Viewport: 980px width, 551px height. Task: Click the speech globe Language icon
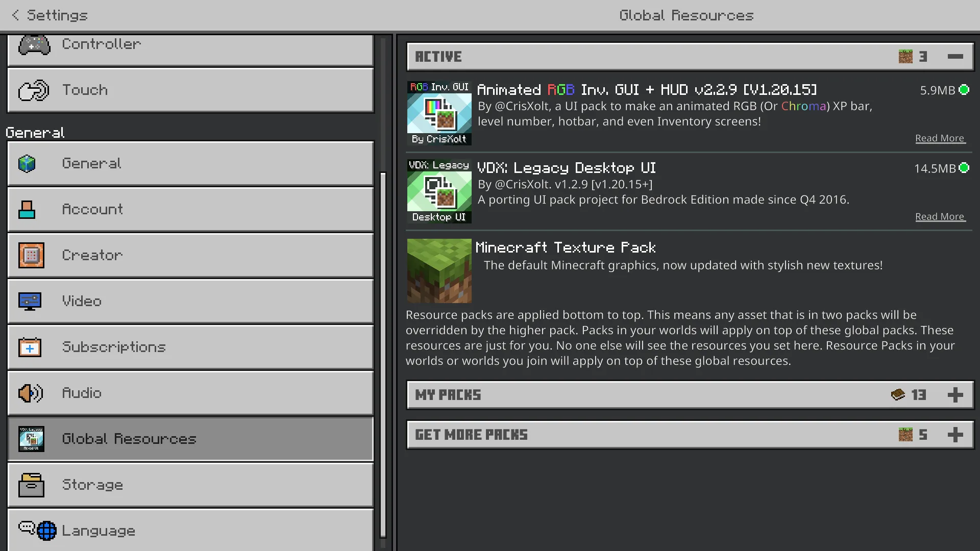[37, 531]
